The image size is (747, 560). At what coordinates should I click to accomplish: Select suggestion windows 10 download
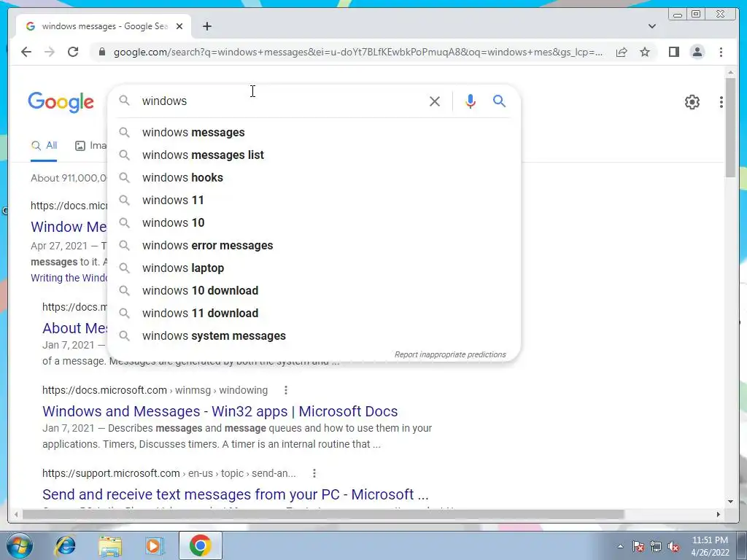pos(314,290)
